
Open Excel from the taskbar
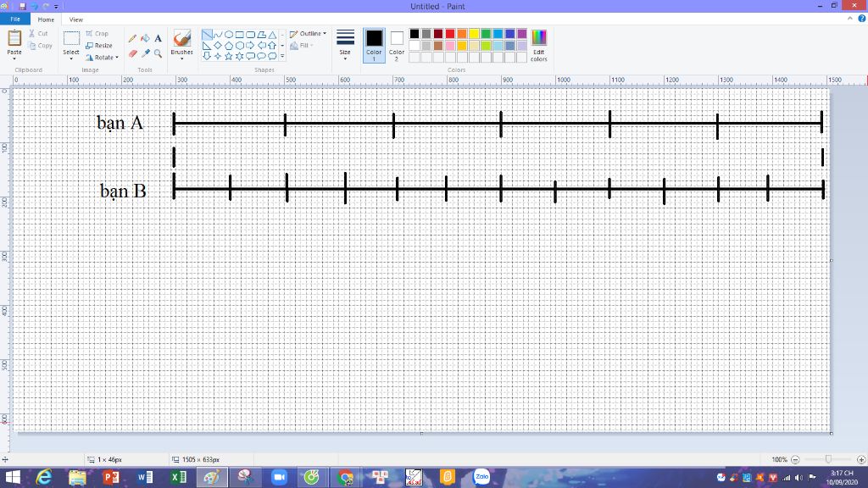(x=179, y=477)
